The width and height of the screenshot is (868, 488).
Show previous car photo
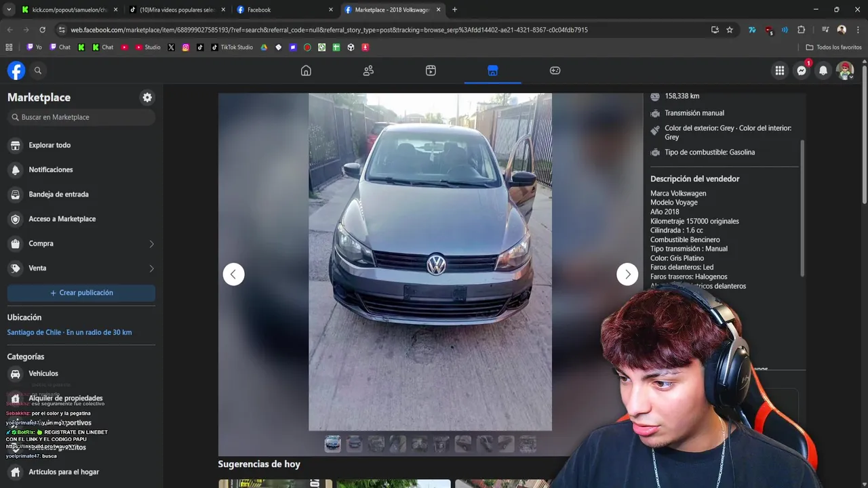(233, 274)
